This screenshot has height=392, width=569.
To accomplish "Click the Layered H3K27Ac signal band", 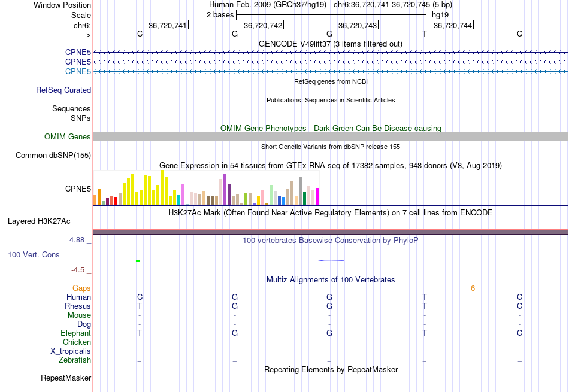I will click(x=331, y=232).
